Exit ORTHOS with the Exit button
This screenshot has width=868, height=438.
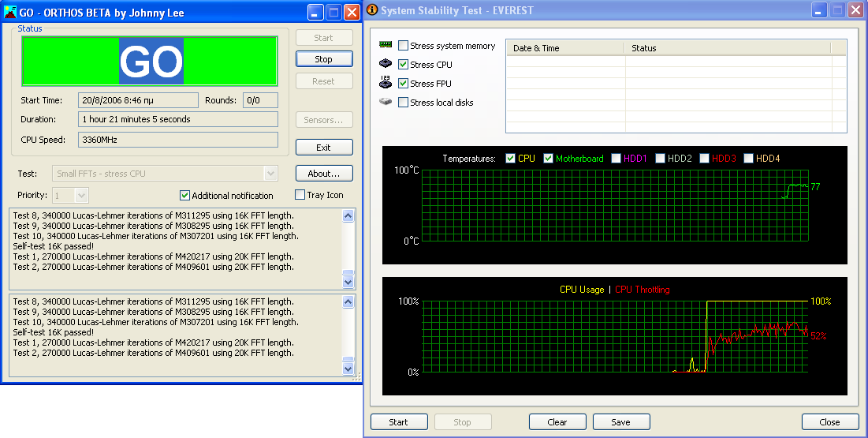(x=324, y=148)
